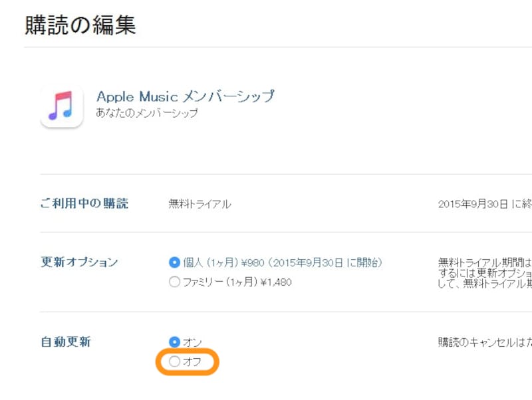This screenshot has height=400, width=532.
Task: Click the あなたのメンバーシップ subtitle text
Action: click(147, 113)
